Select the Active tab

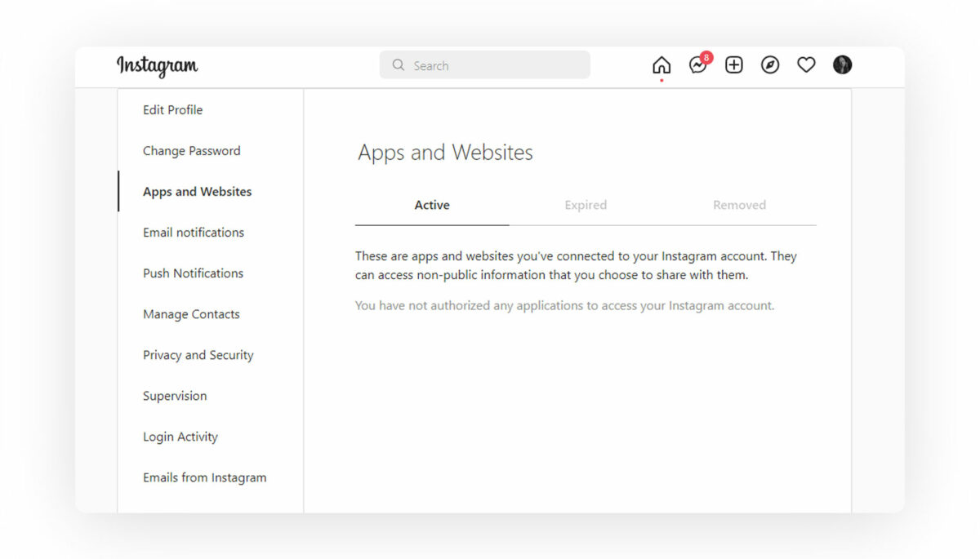[x=431, y=205]
